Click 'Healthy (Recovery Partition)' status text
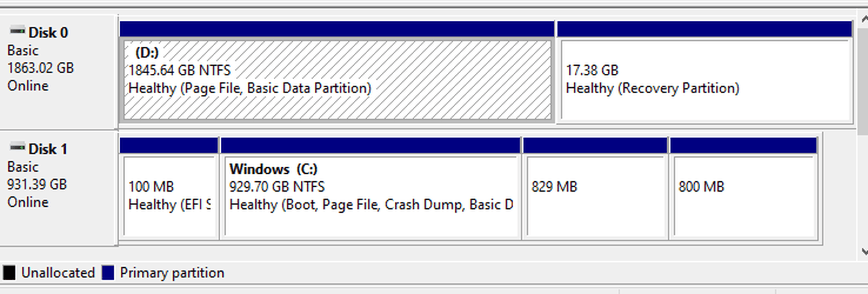This screenshot has height=294, width=868. tap(652, 88)
